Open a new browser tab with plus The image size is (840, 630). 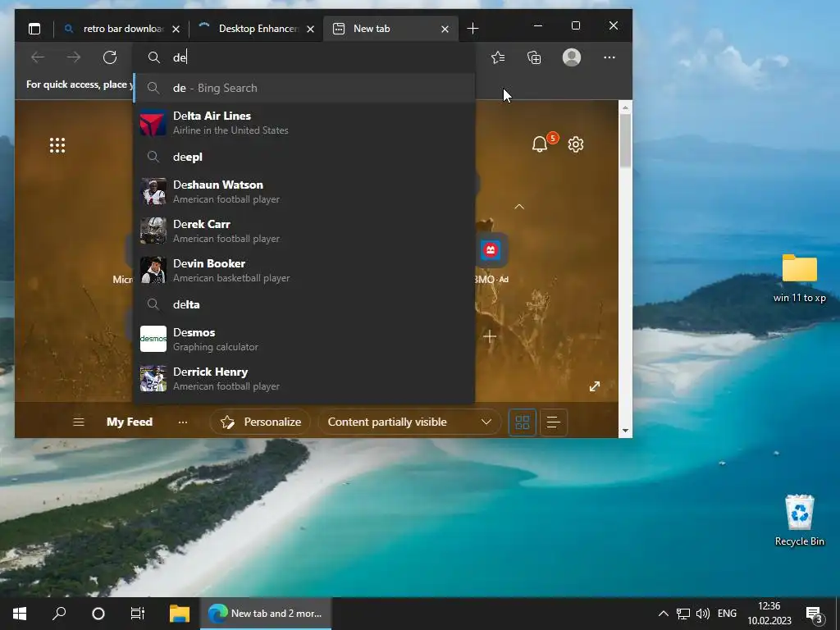coord(472,29)
